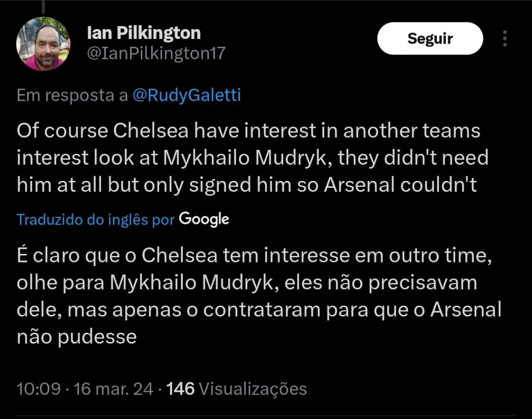Click the Google logo
The width and height of the screenshot is (532, 419).
tap(204, 219)
